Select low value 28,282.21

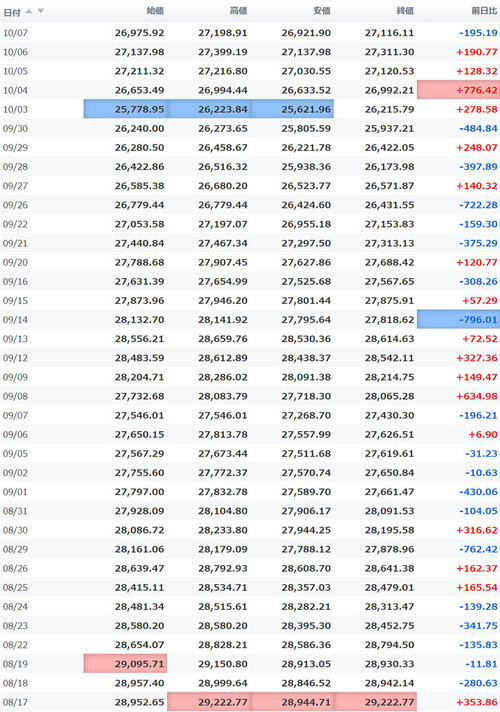(306, 606)
